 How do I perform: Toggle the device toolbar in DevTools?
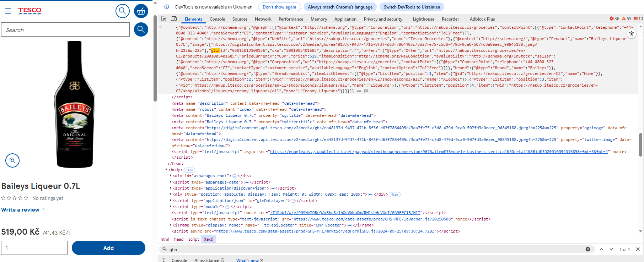click(x=174, y=19)
